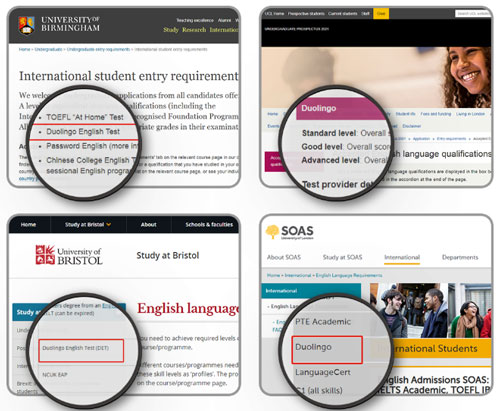Screen dimensions: 500x411
Task: Open Study at SOAS menu item
Action: pos(342,257)
